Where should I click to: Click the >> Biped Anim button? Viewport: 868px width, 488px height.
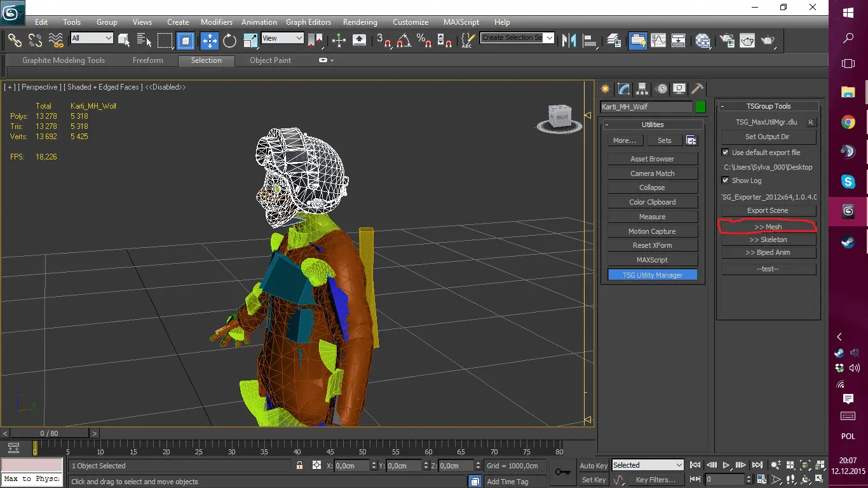768,252
